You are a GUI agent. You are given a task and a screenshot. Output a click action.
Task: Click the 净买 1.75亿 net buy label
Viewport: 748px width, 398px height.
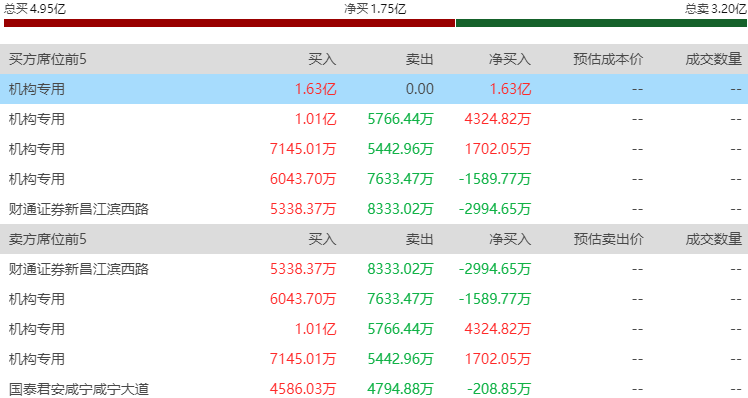[375, 9]
